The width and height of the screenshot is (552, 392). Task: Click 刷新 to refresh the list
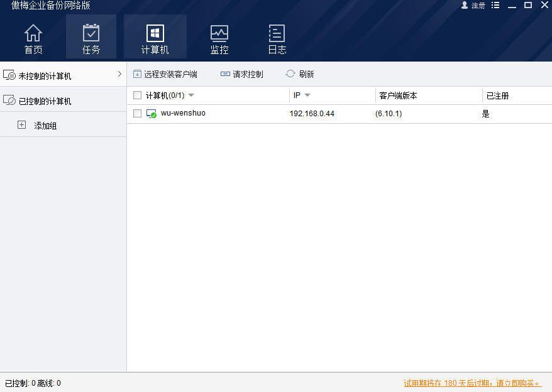click(x=300, y=74)
